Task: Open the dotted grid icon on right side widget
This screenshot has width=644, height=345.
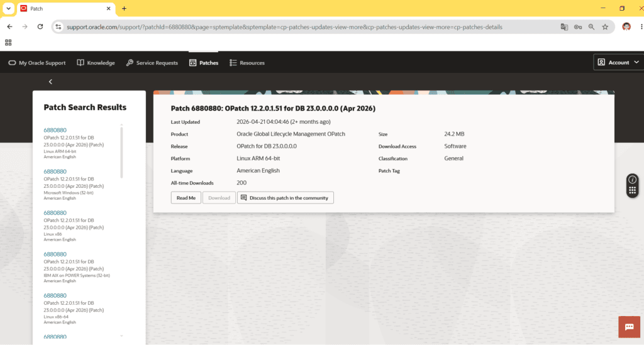Action: click(633, 190)
